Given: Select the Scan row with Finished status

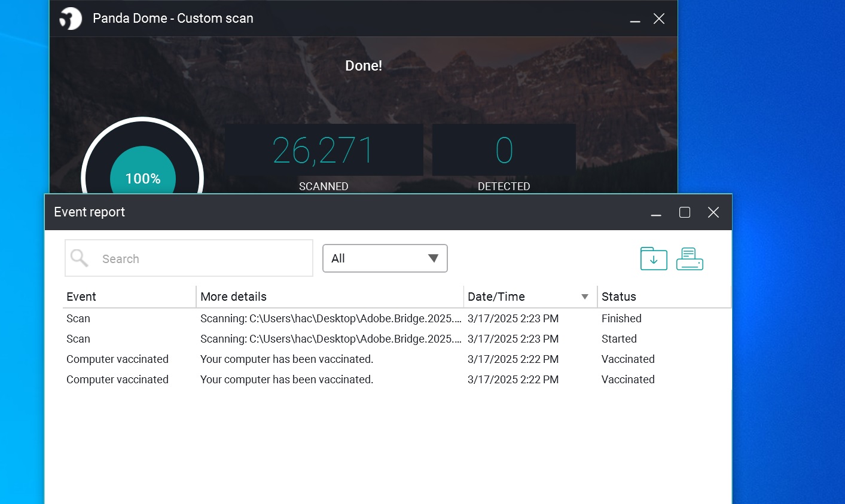Looking at the screenshot, I should tap(396, 319).
